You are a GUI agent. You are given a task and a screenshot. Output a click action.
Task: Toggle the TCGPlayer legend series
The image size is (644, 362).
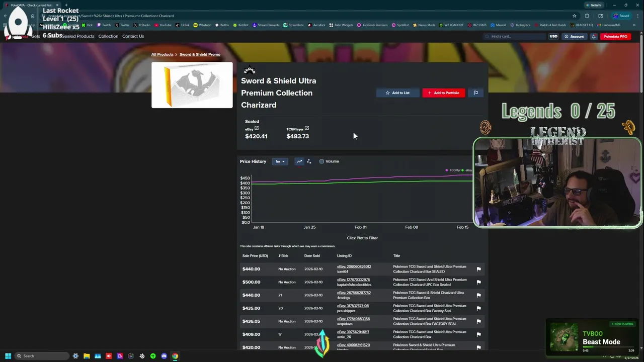(x=453, y=170)
